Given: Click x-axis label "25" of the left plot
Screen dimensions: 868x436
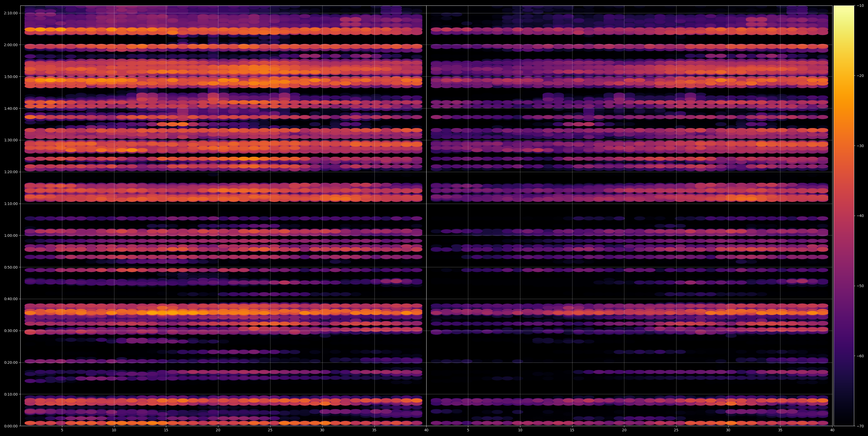Looking at the screenshot, I should 270,430.
